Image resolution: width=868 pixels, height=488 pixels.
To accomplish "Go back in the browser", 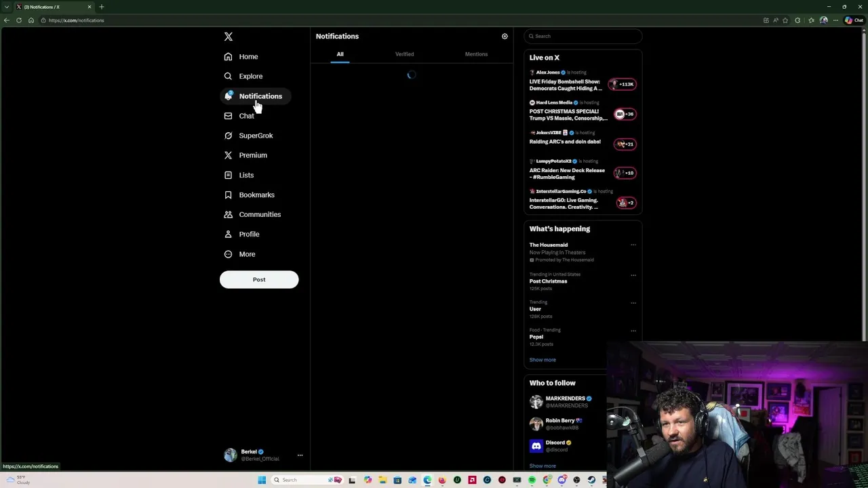I will (x=7, y=20).
